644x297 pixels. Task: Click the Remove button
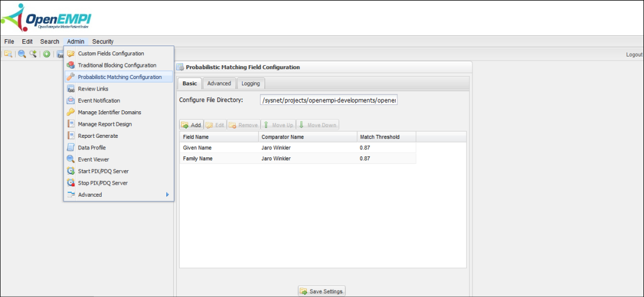(x=244, y=125)
